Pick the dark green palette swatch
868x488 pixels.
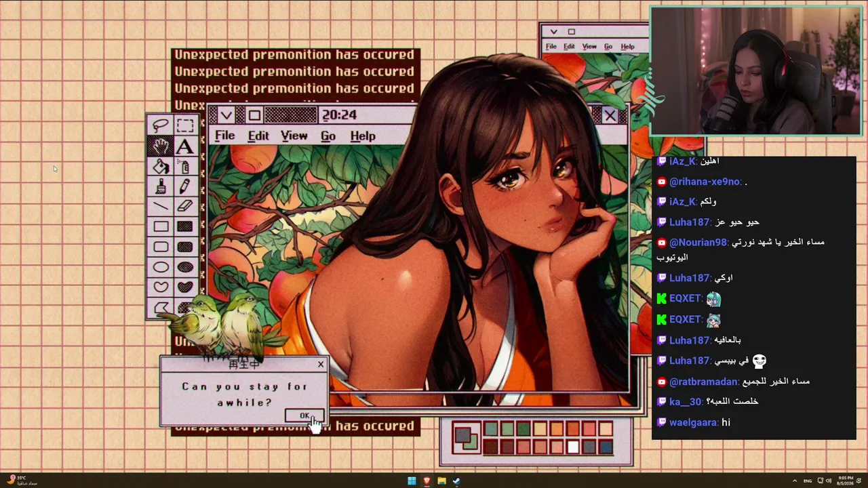[x=524, y=429]
